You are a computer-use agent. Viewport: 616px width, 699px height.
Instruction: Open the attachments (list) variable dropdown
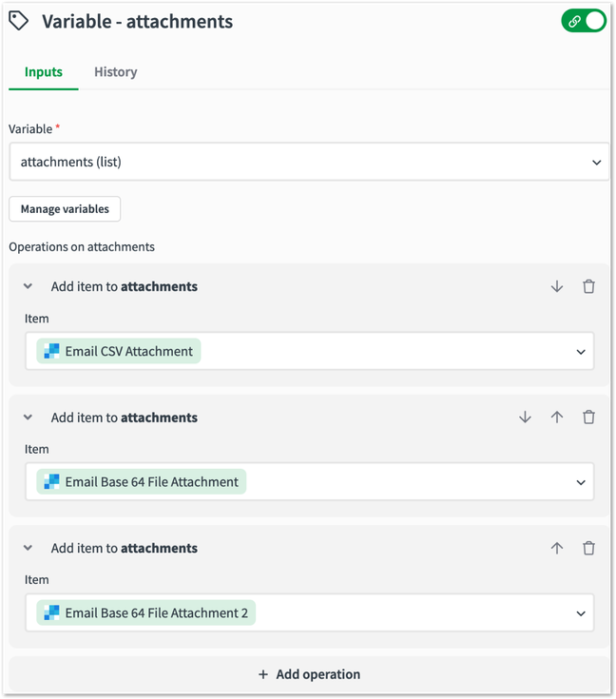click(x=308, y=162)
